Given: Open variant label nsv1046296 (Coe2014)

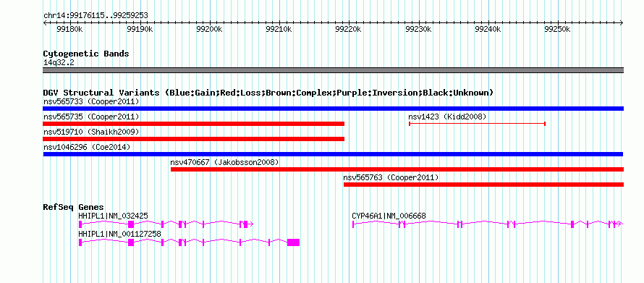Looking at the screenshot, I should [87, 147].
